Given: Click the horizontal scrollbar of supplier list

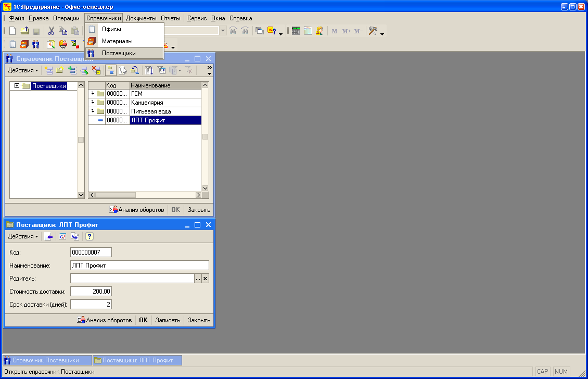Looking at the screenshot, I should [x=145, y=195].
